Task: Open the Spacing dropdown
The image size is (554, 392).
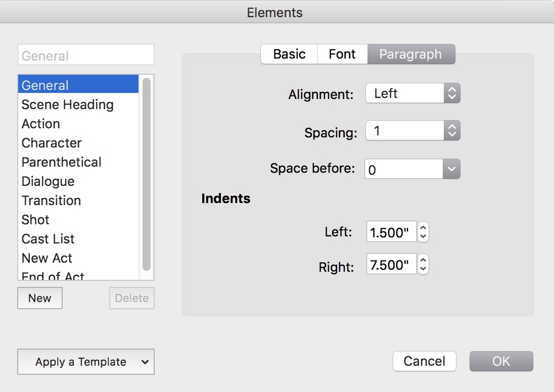Action: 412,131
